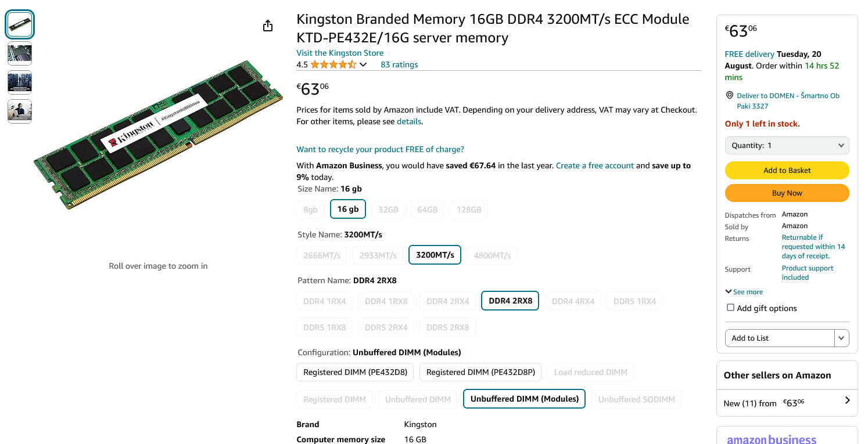The height and width of the screenshot is (444, 868).
Task: Expand the Add to List dropdown arrow
Action: [x=841, y=338]
